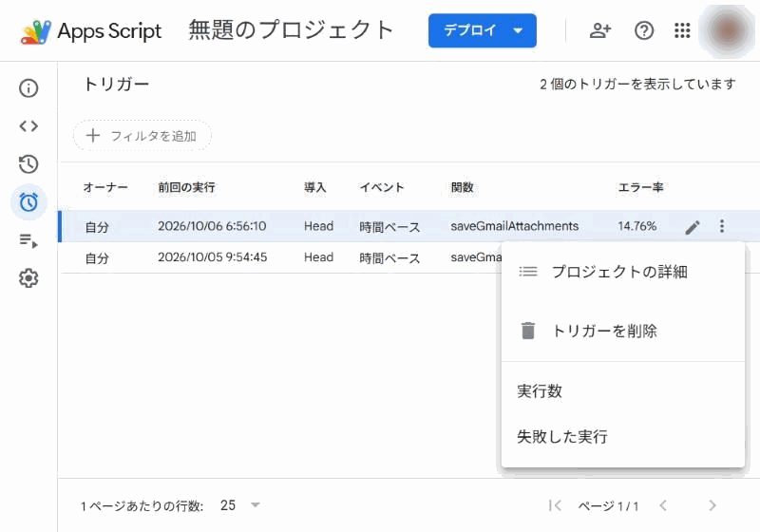This screenshot has height=532, width=760.
Task: Click the イベント column header
Action: point(382,187)
